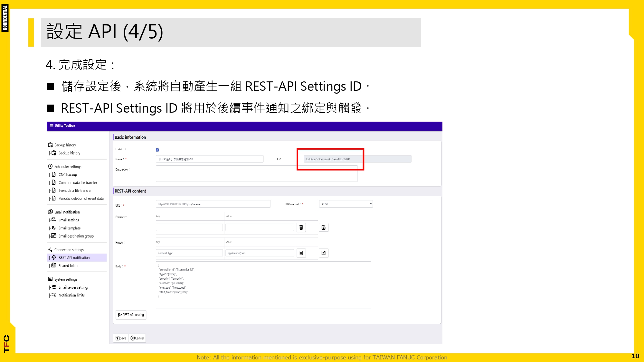The height and width of the screenshot is (362, 644).
Task: Open the HTTP method dropdown showing POST
Action: 346,204
